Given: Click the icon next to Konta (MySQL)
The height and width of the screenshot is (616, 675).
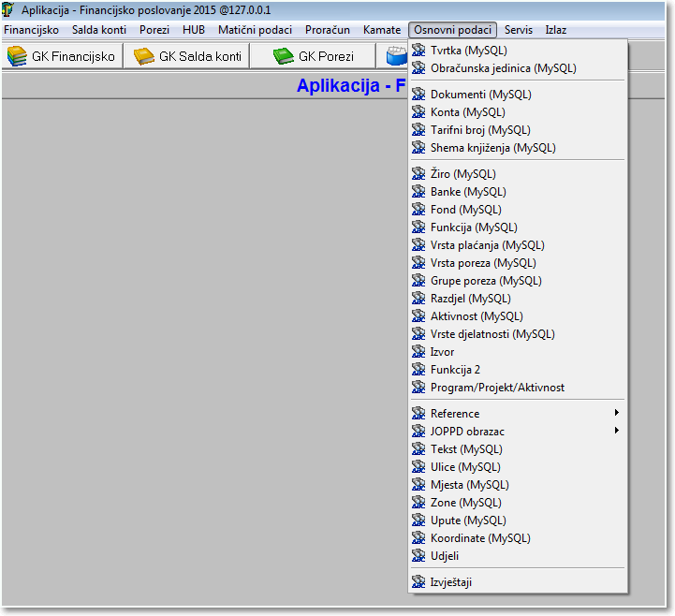Looking at the screenshot, I should (x=418, y=112).
